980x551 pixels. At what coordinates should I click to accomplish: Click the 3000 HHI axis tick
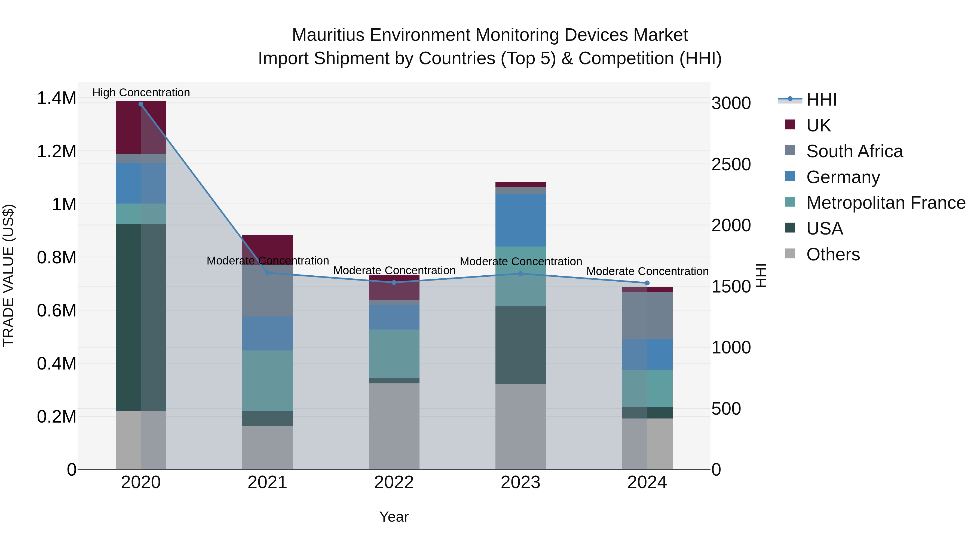pos(731,103)
